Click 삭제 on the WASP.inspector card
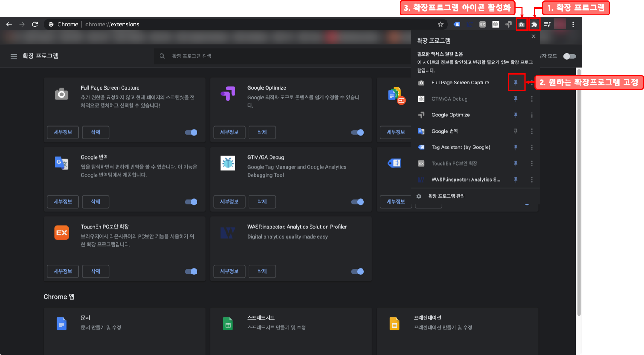Image resolution: width=644 pixels, height=355 pixels. click(x=262, y=271)
